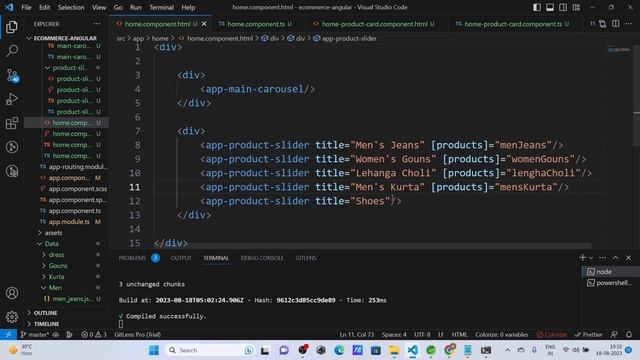The width and height of the screenshot is (640, 360).
Task: Click the split editor right icon
Action: pyautogui.click(x=616, y=24)
